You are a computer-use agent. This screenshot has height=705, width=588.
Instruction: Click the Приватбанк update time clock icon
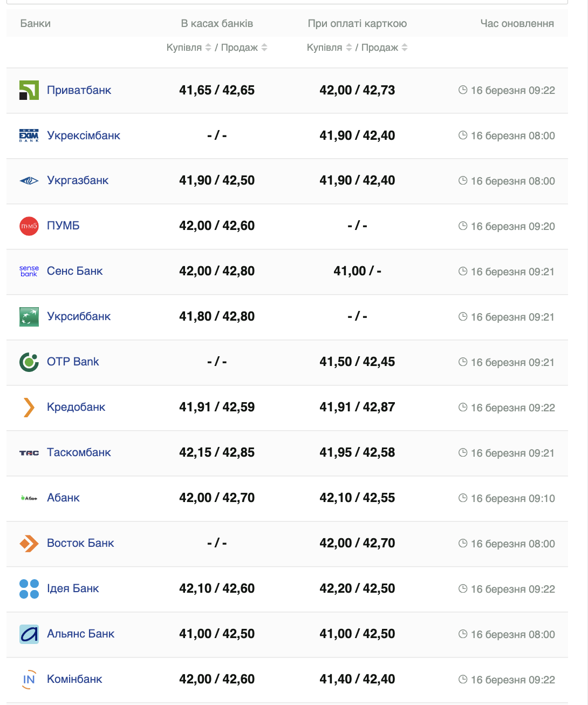pos(463,90)
